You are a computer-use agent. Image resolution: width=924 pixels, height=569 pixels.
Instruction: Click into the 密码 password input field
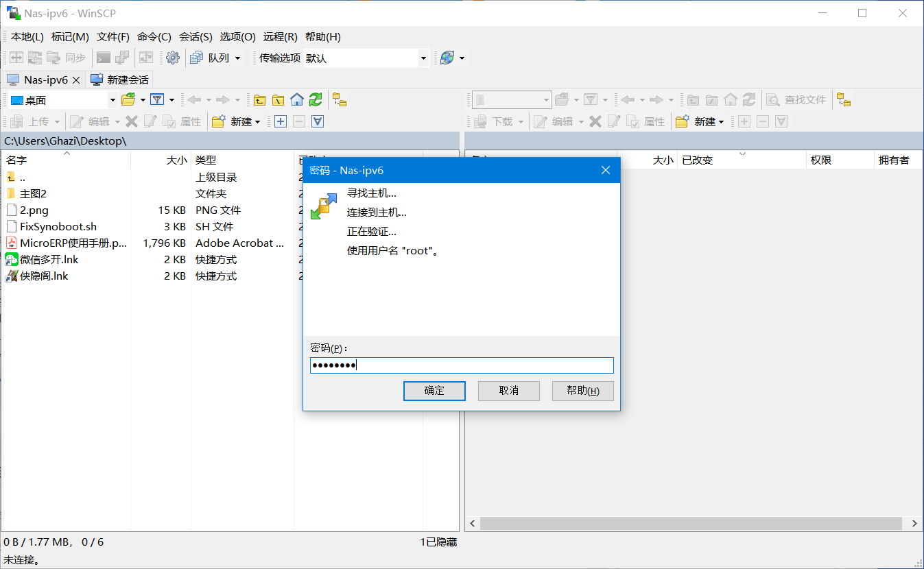click(462, 365)
